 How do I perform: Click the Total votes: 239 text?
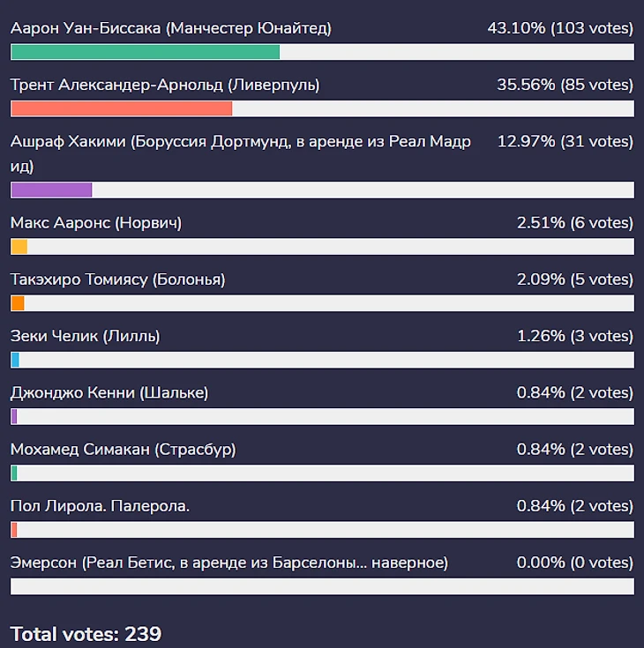(x=86, y=633)
